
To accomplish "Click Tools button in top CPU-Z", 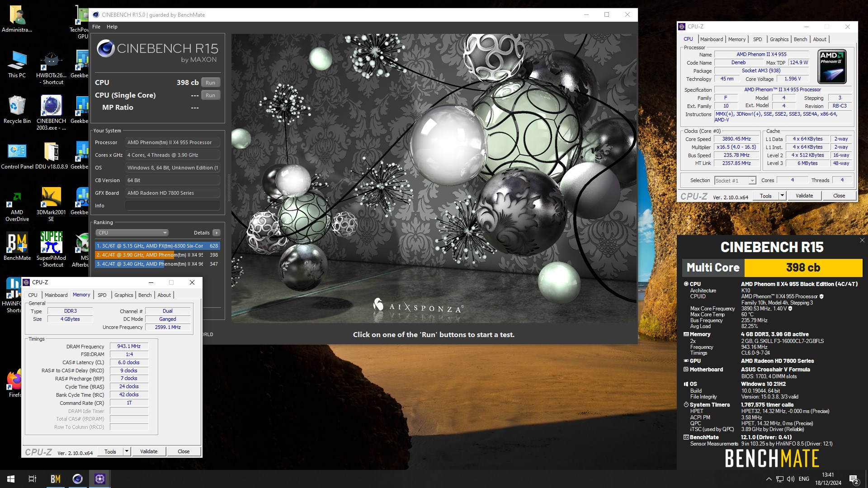I will point(765,196).
